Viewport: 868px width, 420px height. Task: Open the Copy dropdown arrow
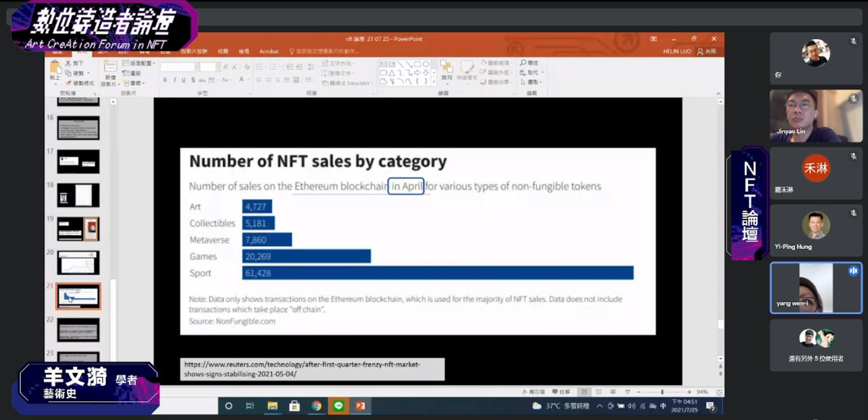[88, 73]
